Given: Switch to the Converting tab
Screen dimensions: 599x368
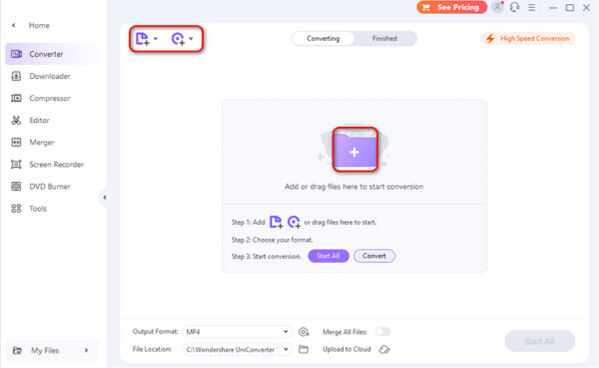Looking at the screenshot, I should click(x=323, y=39).
